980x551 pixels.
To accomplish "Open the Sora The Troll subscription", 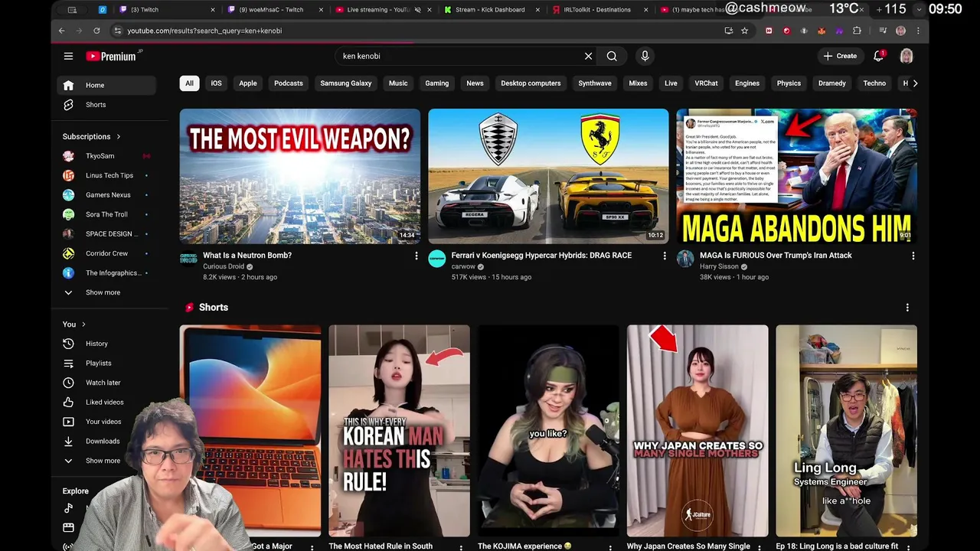I will click(x=106, y=214).
